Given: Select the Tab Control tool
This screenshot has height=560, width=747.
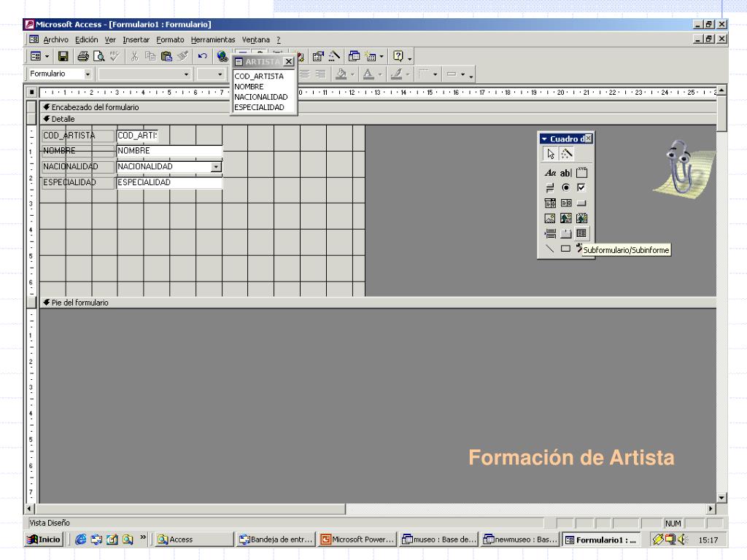Looking at the screenshot, I should (x=566, y=233).
